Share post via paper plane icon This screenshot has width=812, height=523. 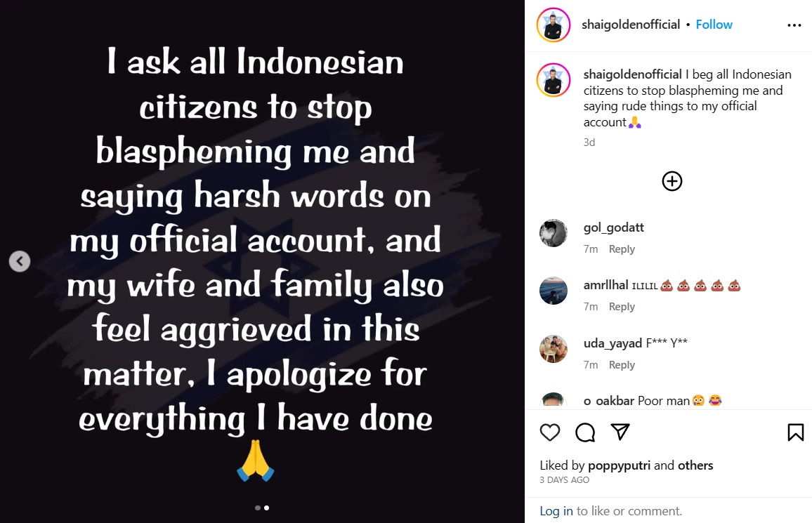point(620,432)
